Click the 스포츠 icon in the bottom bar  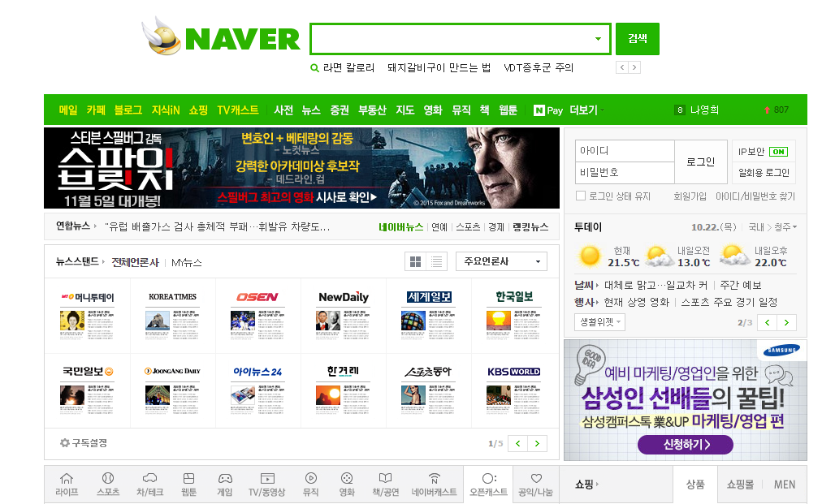(107, 484)
